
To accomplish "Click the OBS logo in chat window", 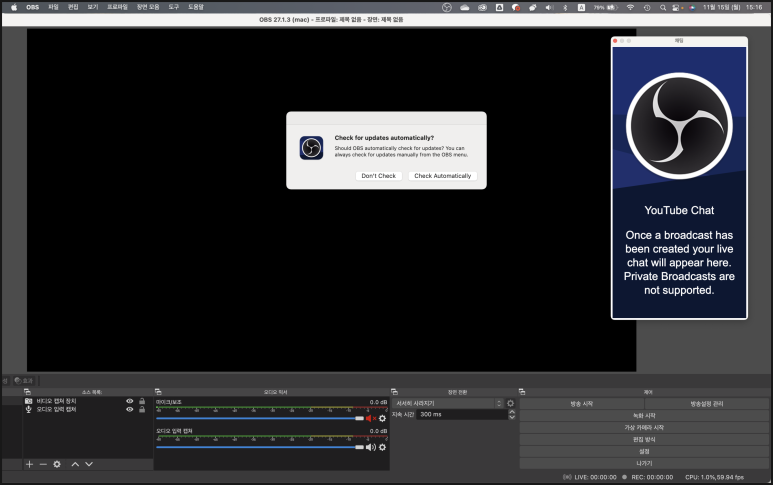I will click(x=679, y=126).
